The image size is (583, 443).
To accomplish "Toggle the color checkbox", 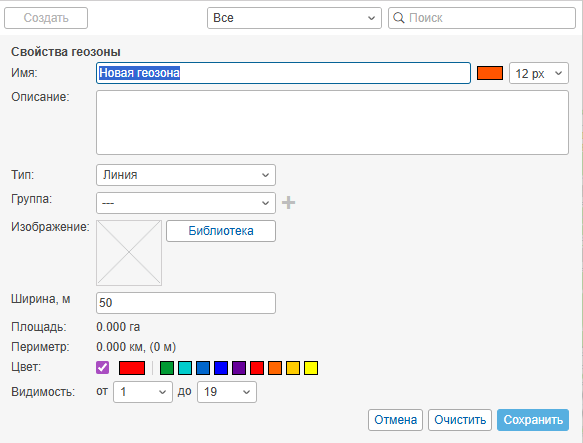I will pos(103,367).
